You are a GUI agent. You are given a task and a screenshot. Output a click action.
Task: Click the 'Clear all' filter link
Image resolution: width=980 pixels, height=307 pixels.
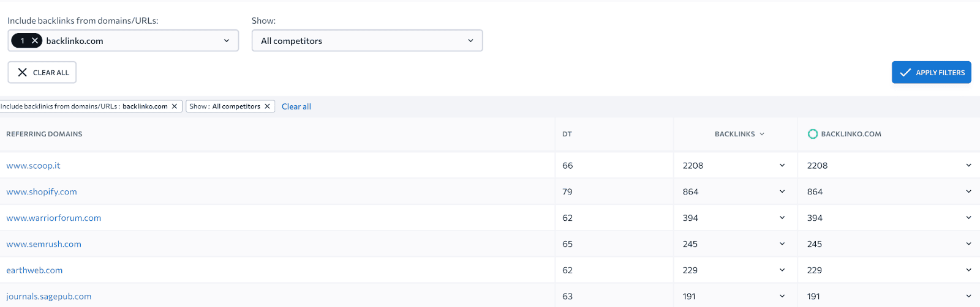tap(296, 106)
